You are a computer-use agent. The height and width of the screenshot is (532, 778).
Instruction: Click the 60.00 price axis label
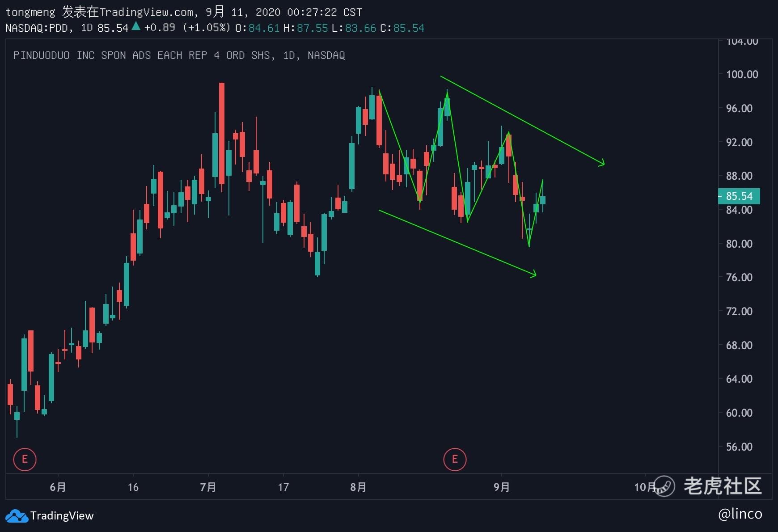click(x=739, y=413)
